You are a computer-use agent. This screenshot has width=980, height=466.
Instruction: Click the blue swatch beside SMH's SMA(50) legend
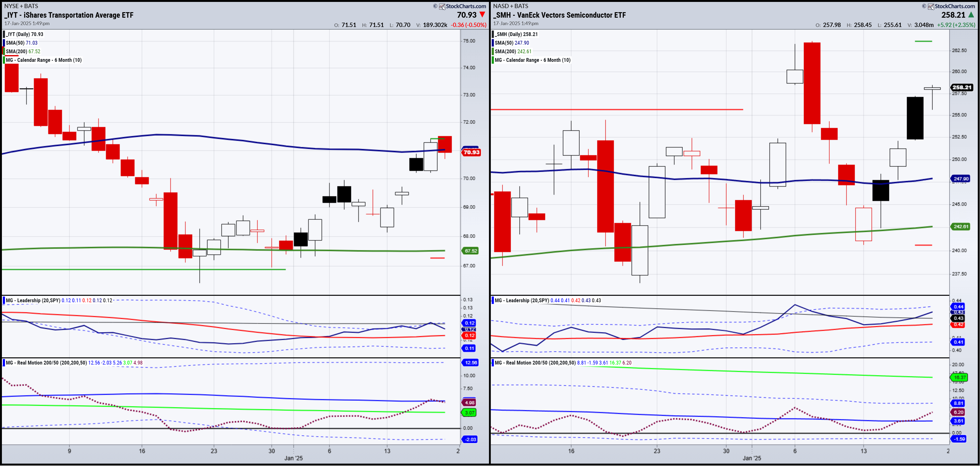coord(493,43)
